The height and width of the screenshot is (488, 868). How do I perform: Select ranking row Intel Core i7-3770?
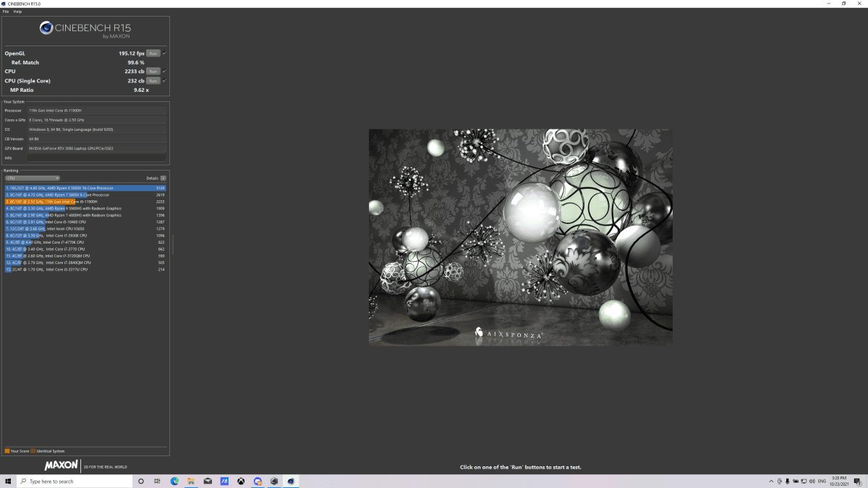tap(85, 249)
